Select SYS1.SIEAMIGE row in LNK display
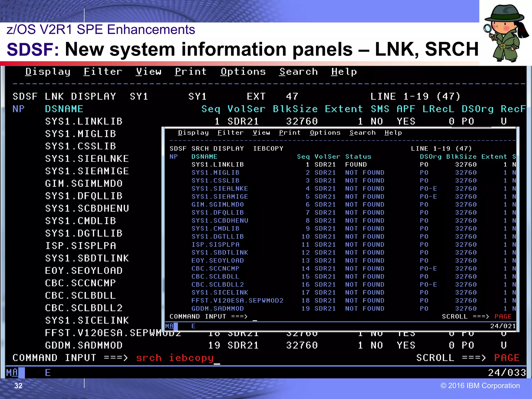 click(x=87, y=171)
